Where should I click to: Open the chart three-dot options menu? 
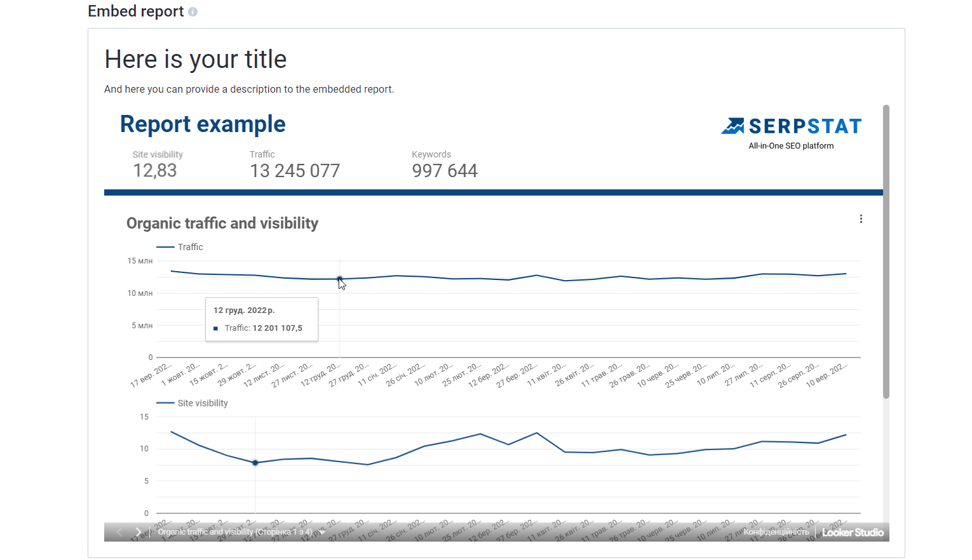pos(861,218)
